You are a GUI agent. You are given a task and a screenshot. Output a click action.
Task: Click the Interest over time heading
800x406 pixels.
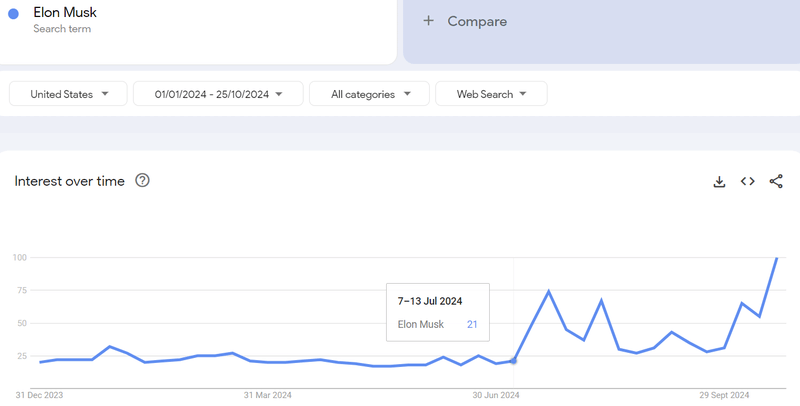coord(70,181)
